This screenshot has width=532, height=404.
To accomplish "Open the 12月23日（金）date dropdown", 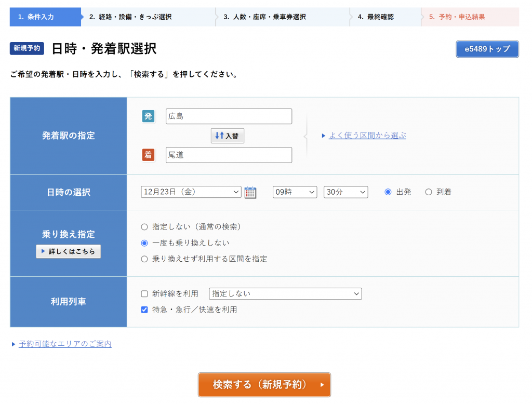I will click(191, 192).
